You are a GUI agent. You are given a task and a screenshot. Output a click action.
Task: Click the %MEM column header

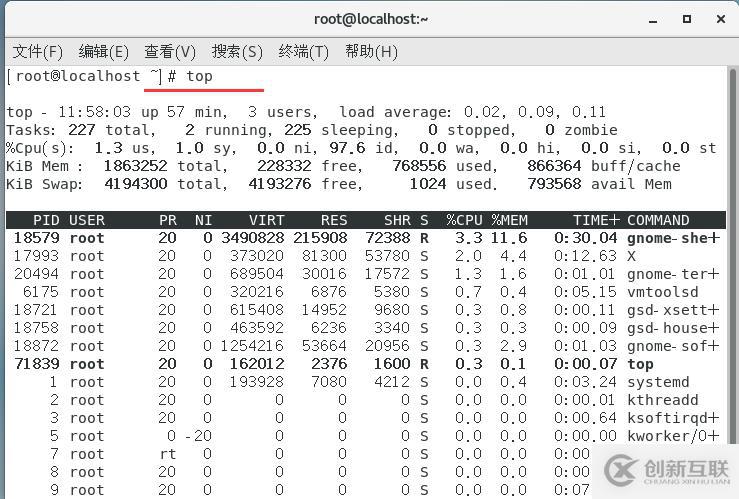(x=509, y=220)
